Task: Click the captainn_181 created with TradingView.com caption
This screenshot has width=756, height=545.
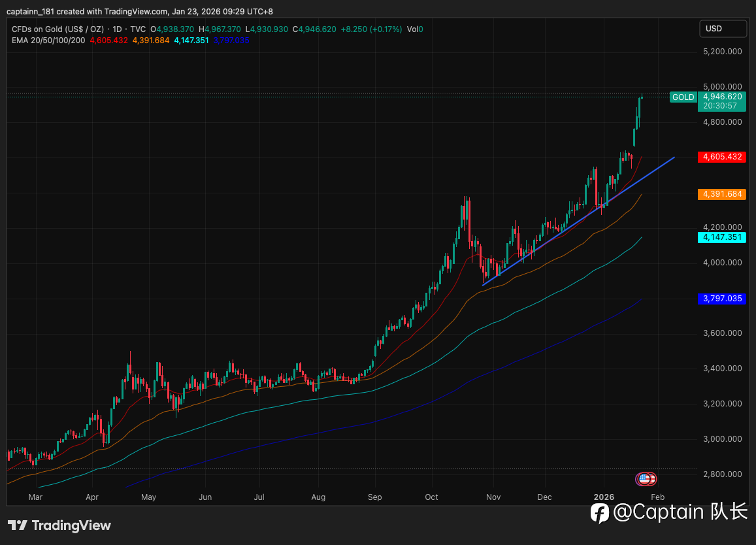Action: pos(139,12)
